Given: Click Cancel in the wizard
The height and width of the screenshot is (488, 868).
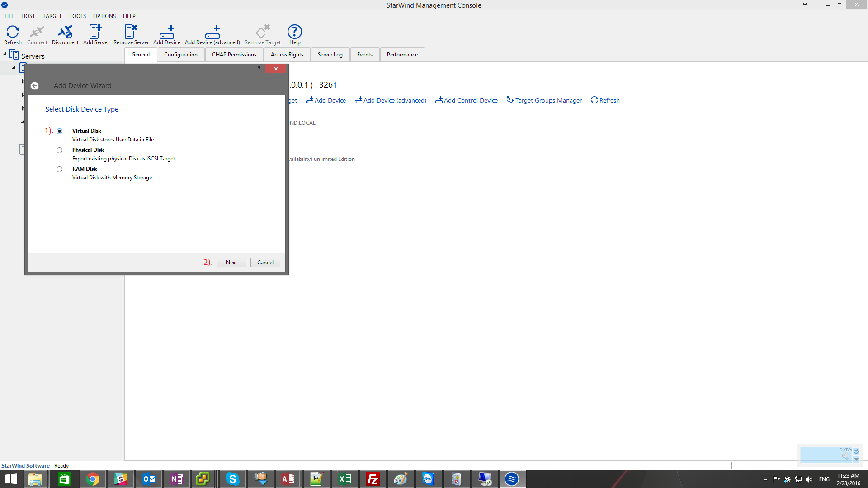Looking at the screenshot, I should click(265, 263).
